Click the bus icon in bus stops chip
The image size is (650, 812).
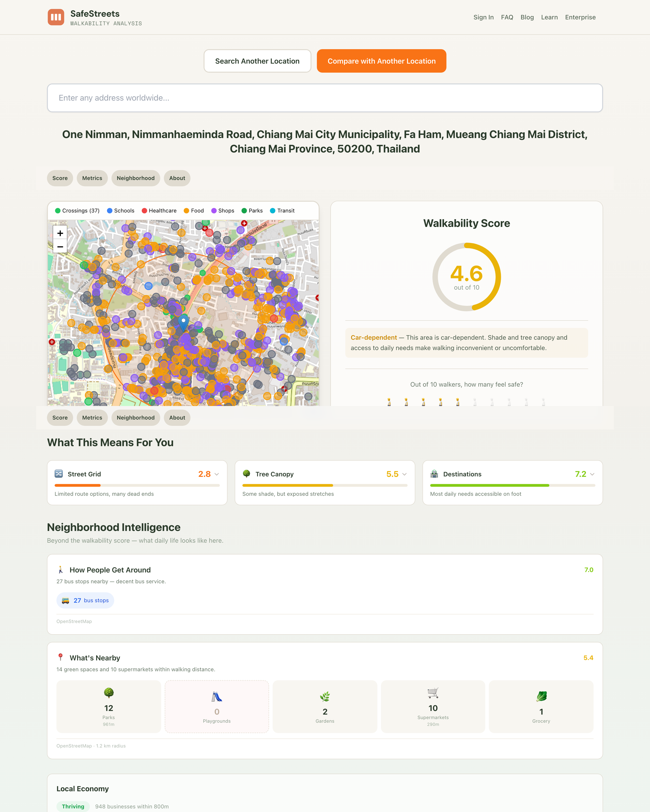66,600
